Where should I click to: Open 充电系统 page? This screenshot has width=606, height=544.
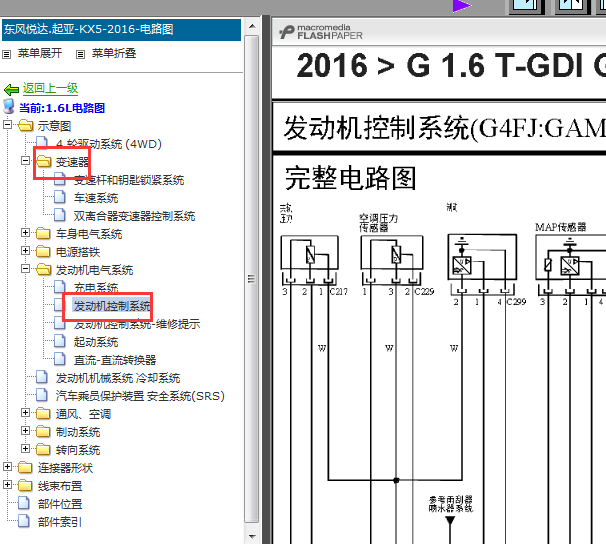(x=96, y=288)
